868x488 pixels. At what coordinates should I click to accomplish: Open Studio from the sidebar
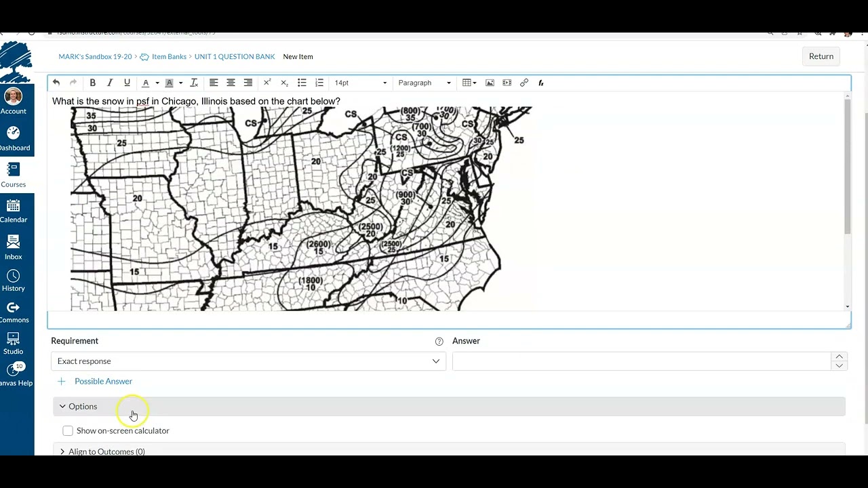point(13,344)
